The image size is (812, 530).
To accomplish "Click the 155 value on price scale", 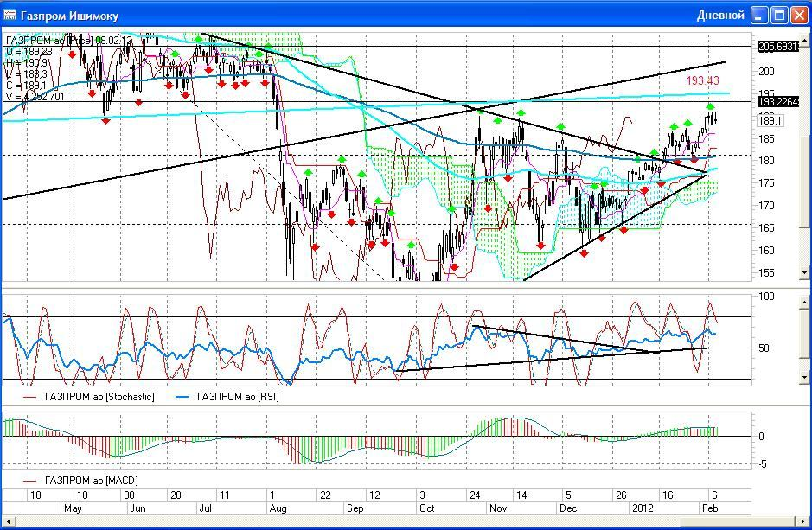I will [766, 272].
